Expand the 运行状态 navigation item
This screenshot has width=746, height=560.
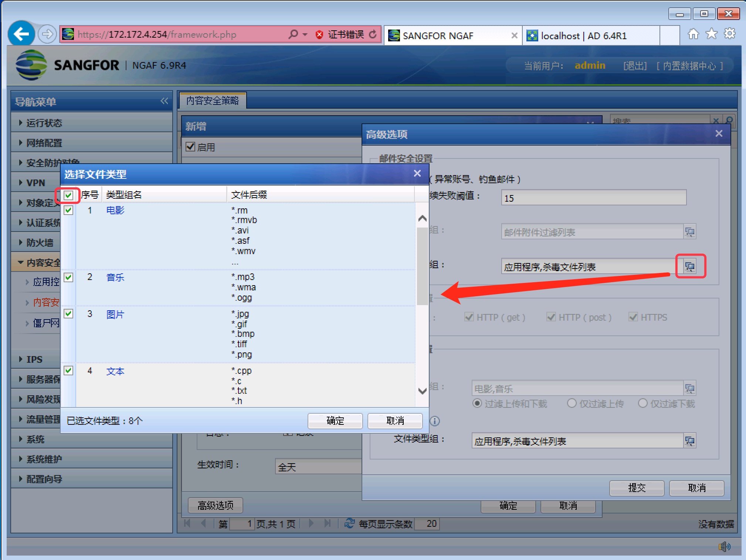point(44,123)
